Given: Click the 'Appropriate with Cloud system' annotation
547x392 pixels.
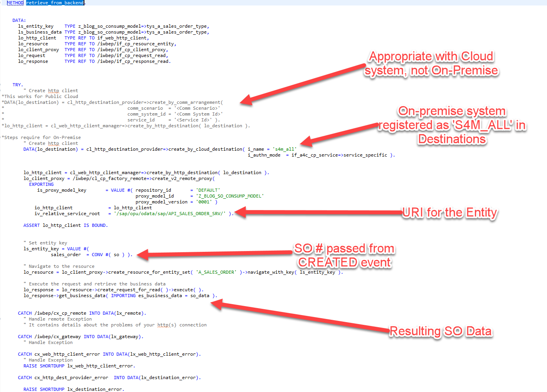Looking at the screenshot, I should pyautogui.click(x=431, y=63).
